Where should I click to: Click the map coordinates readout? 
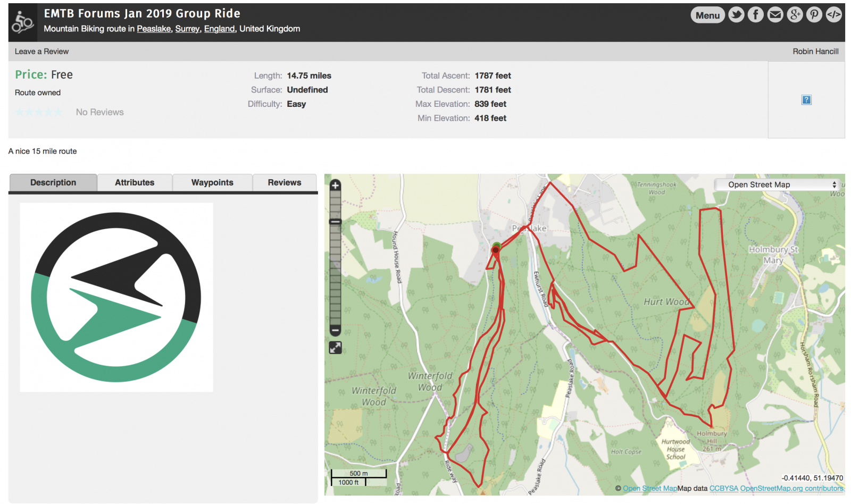812,478
